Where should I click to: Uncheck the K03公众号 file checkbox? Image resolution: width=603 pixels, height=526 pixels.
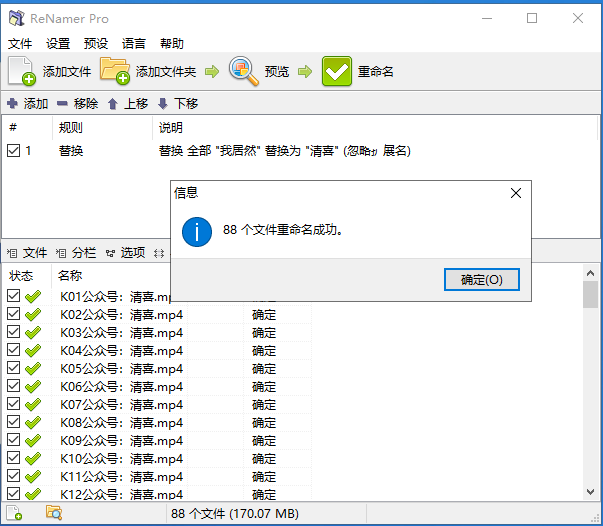13,331
